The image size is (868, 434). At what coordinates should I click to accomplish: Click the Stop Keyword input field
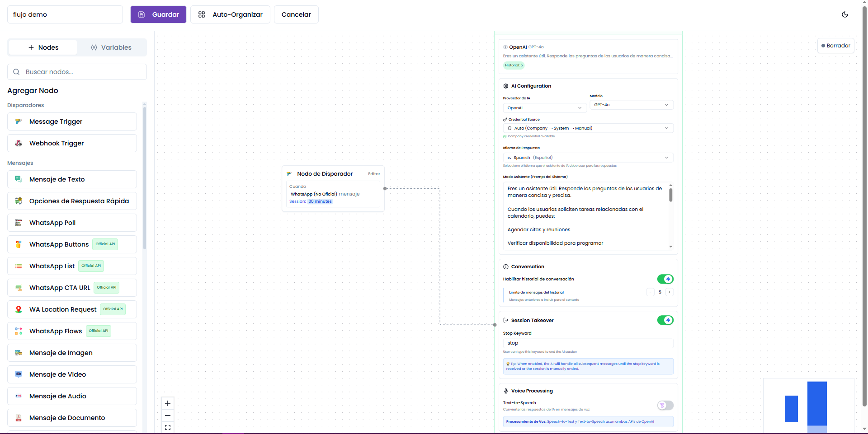pyautogui.click(x=588, y=343)
